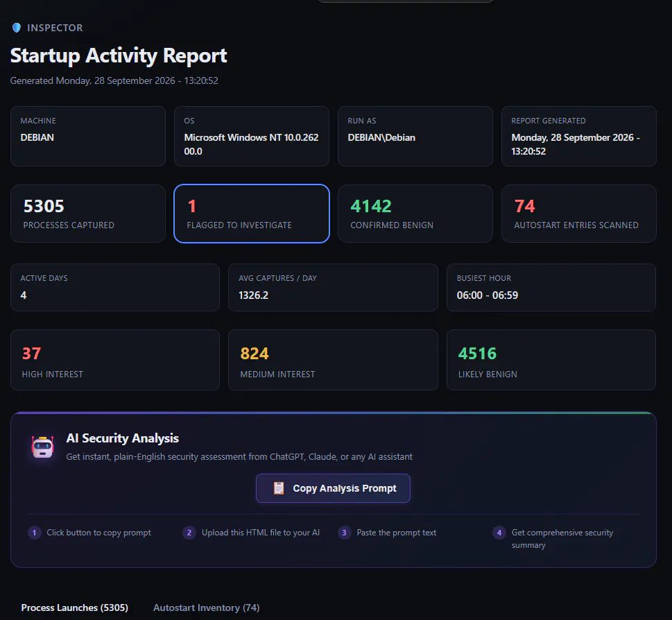Image resolution: width=672 pixels, height=620 pixels.
Task: Click the machine name "DEBIAN" in the Machine card
Action: [x=37, y=137]
